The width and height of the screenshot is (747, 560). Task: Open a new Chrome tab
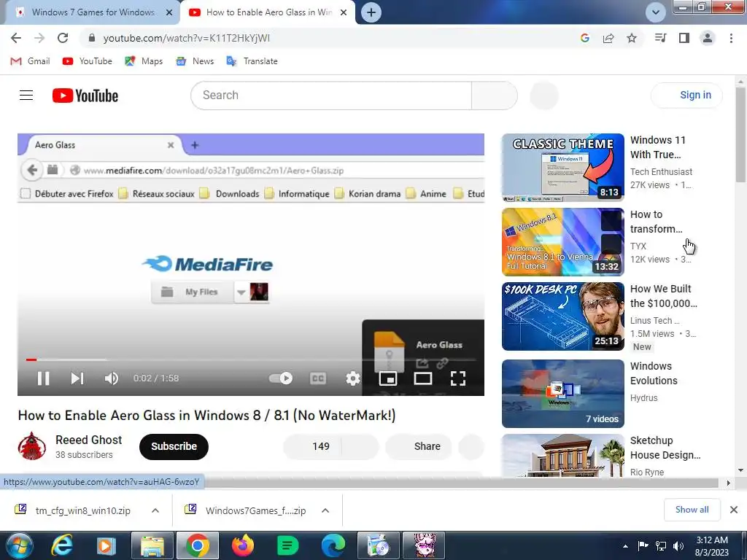(371, 12)
